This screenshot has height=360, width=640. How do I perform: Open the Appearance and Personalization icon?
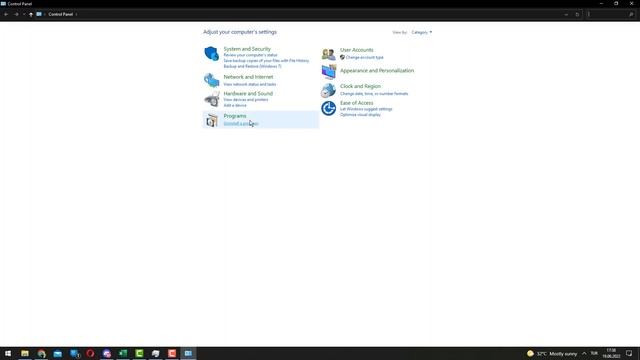click(329, 71)
